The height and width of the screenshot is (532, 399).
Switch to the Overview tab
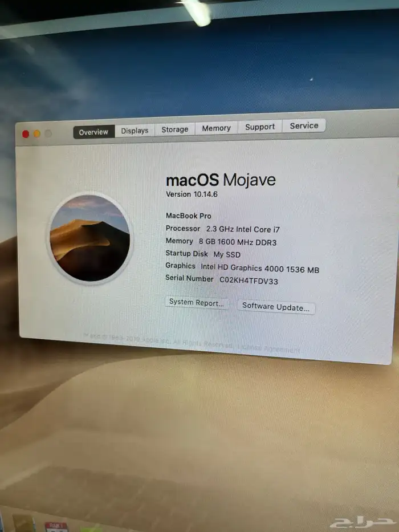coord(94,132)
